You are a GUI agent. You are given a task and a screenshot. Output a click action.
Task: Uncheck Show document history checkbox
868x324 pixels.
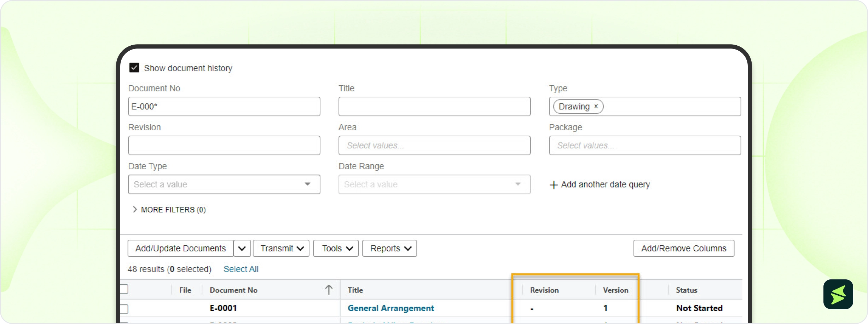click(134, 68)
